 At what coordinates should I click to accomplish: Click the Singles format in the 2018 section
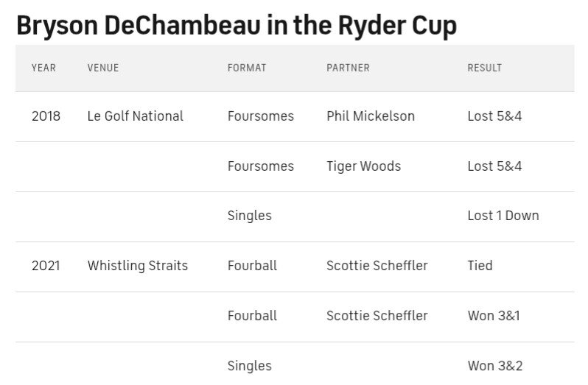(x=249, y=216)
